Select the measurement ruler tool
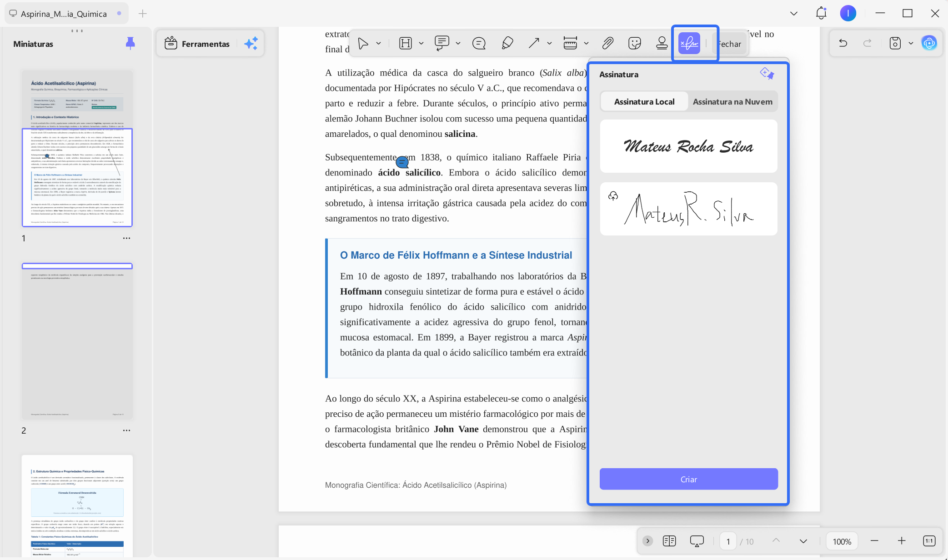This screenshot has width=948, height=560. point(570,44)
